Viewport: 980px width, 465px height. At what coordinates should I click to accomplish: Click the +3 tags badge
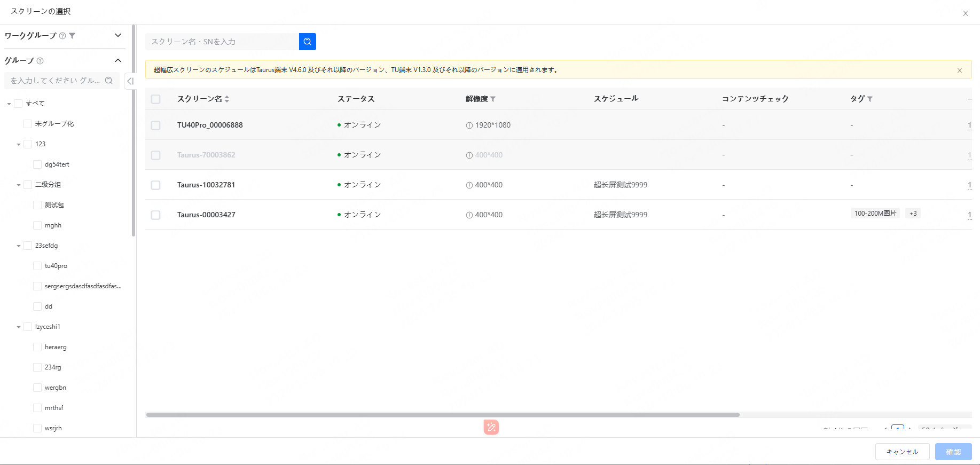[x=913, y=214]
